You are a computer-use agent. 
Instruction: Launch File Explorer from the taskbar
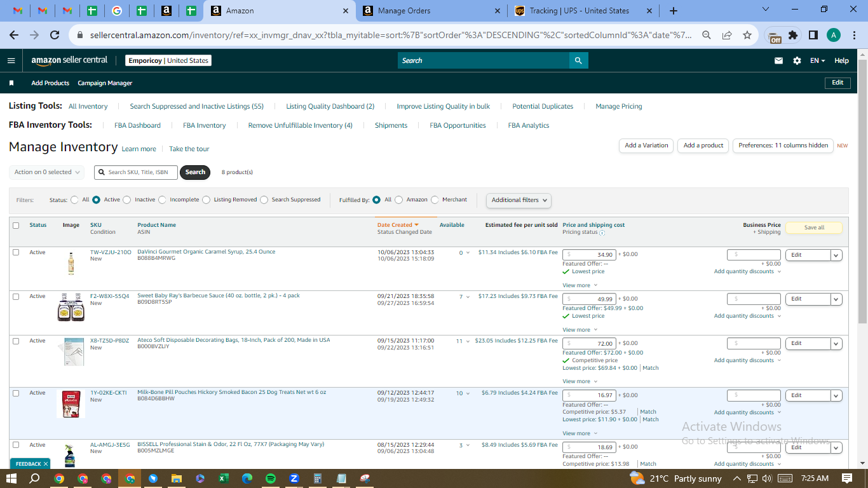[x=177, y=478]
